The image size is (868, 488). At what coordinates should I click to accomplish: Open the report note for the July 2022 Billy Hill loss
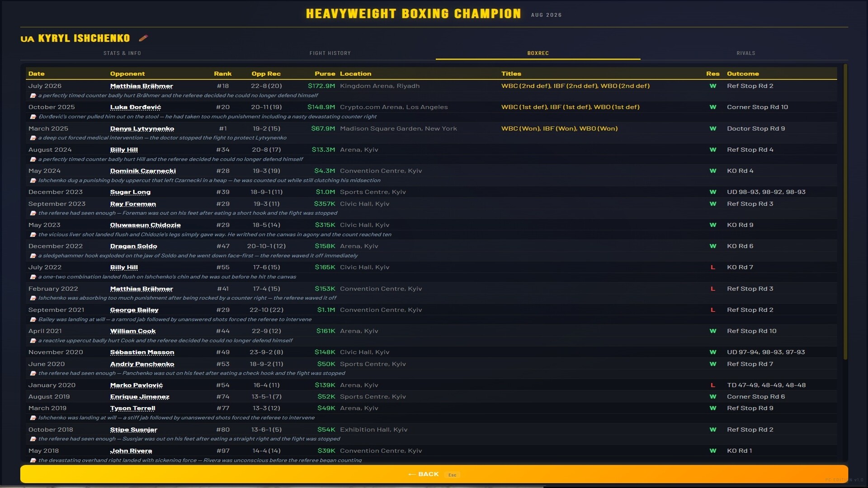[x=33, y=277]
